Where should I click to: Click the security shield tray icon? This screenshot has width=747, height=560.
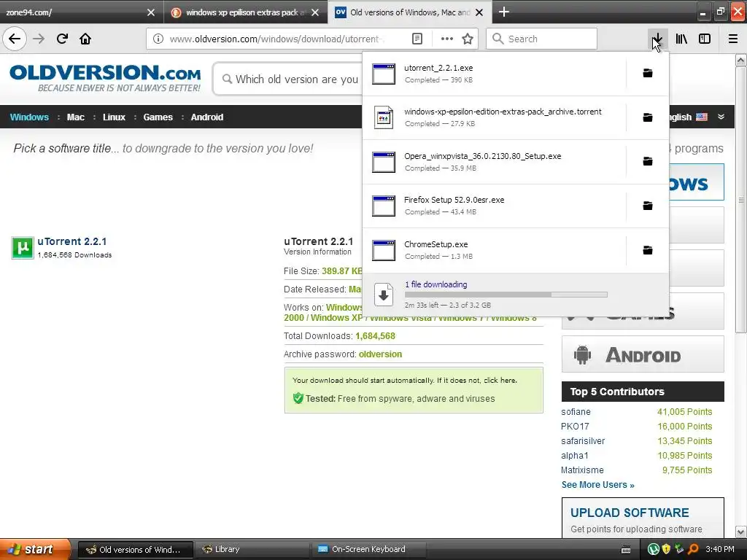[666, 549]
